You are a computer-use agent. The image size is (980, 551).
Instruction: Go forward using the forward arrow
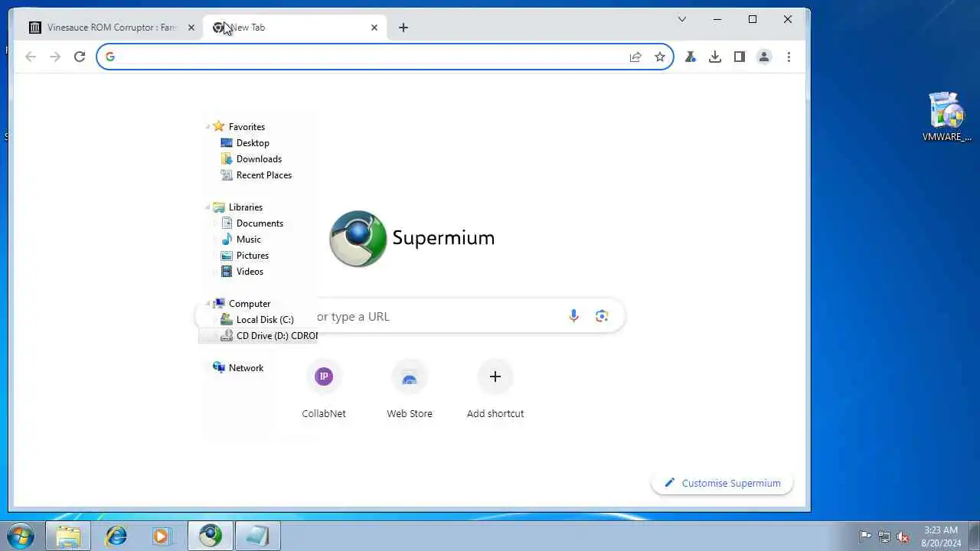(55, 57)
